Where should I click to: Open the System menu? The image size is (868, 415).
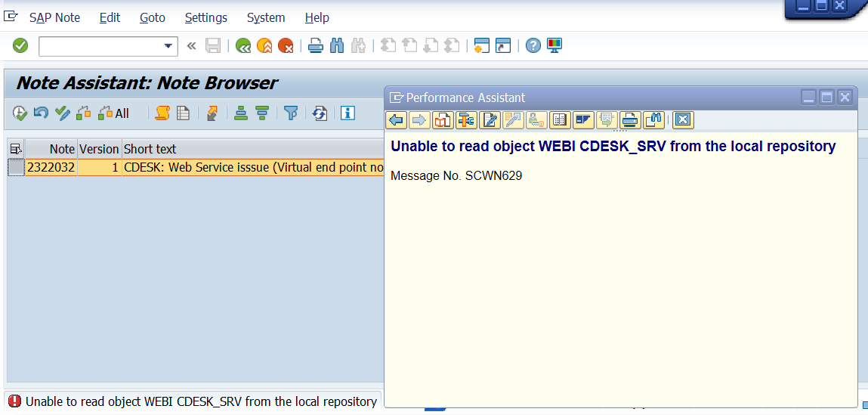tap(266, 17)
